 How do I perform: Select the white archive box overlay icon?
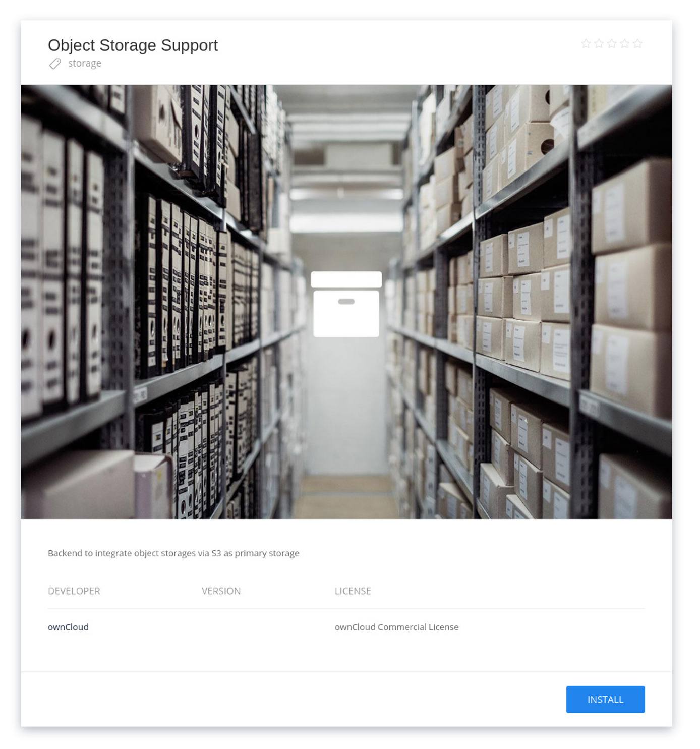coord(346,304)
